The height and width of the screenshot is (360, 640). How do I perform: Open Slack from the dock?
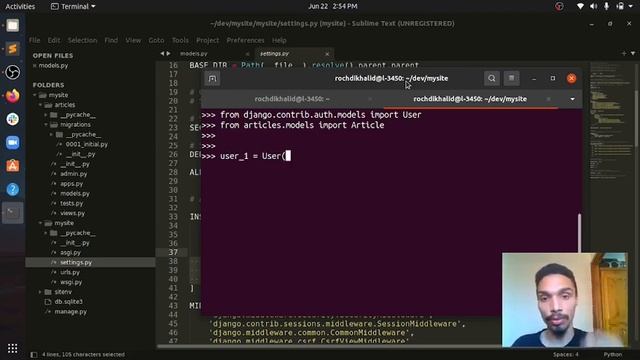tap(13, 119)
